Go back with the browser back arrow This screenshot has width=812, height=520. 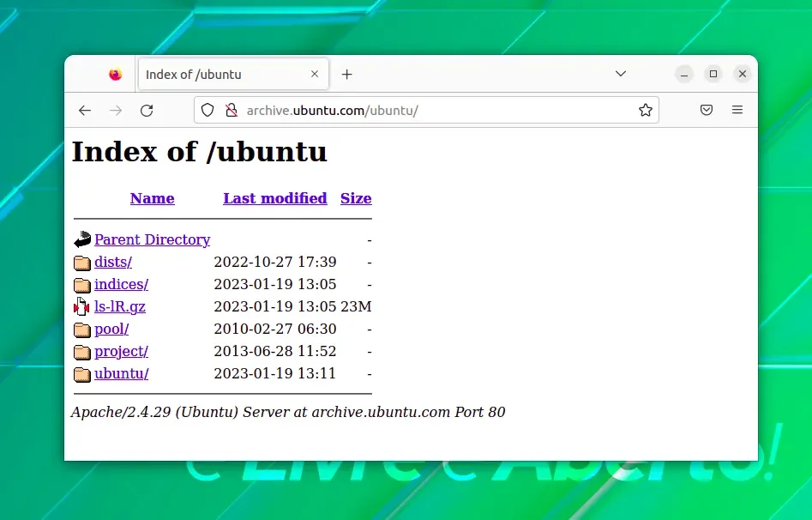85,110
